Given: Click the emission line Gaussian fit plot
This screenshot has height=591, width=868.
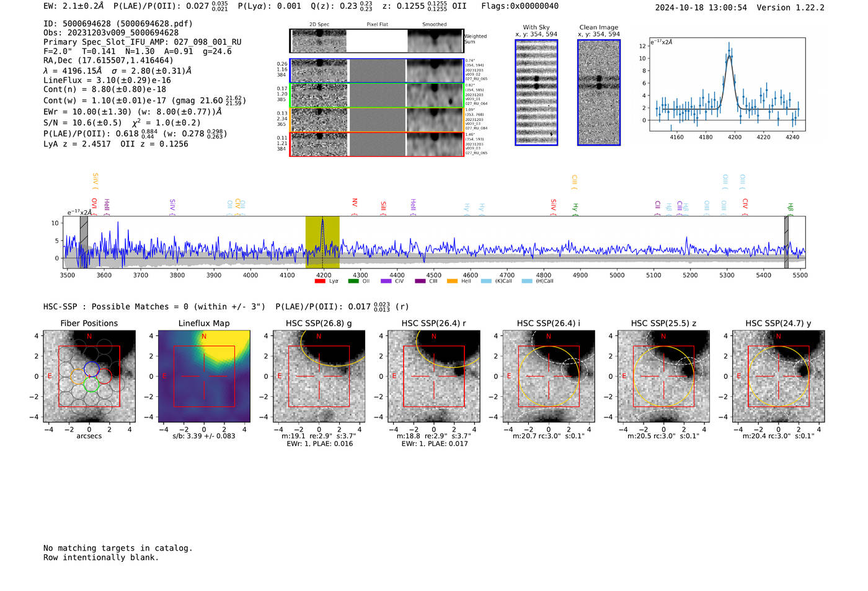Looking at the screenshot, I should point(727,84).
